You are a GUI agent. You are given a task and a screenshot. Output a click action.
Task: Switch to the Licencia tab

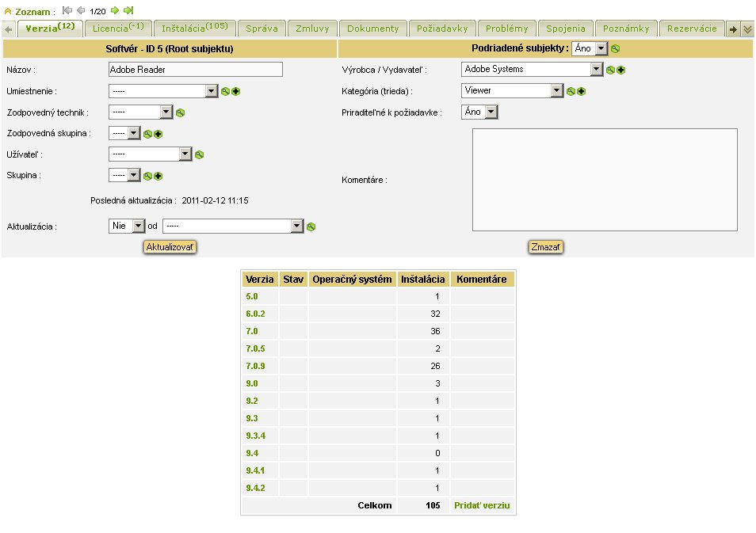pyautogui.click(x=118, y=29)
